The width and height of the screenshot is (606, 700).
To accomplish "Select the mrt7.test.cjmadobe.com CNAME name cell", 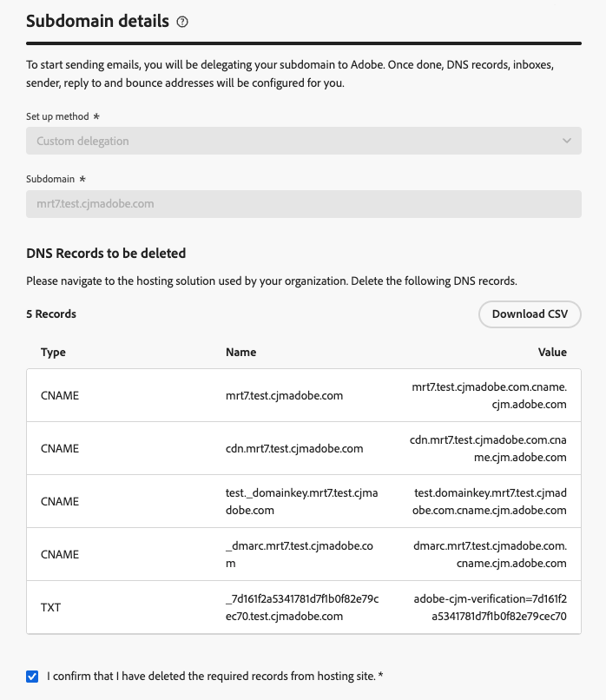I will pyautogui.click(x=284, y=396).
